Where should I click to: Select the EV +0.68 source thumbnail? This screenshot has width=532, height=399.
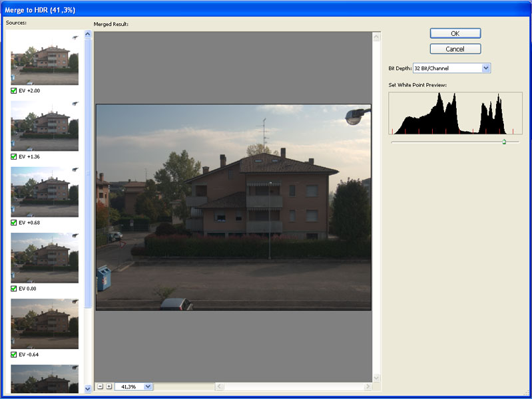click(45, 192)
